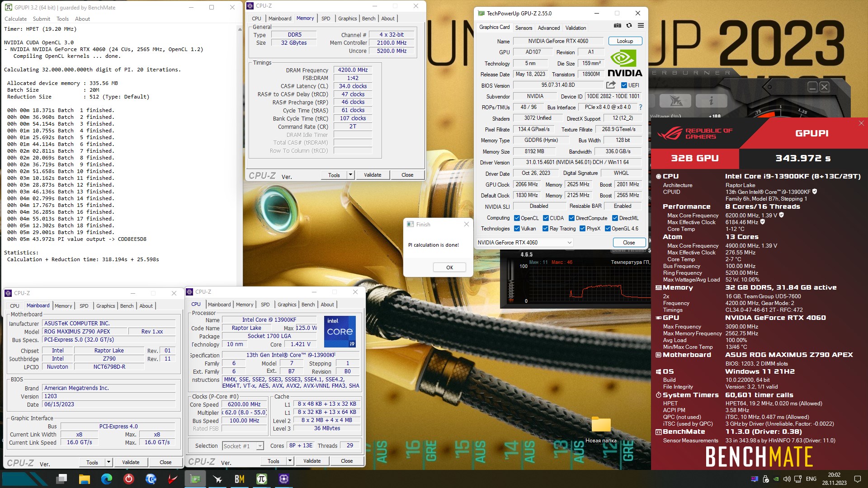The height and width of the screenshot is (488, 868).
Task: Click Validate in CPU-Z Mainboard window
Action: tap(131, 462)
